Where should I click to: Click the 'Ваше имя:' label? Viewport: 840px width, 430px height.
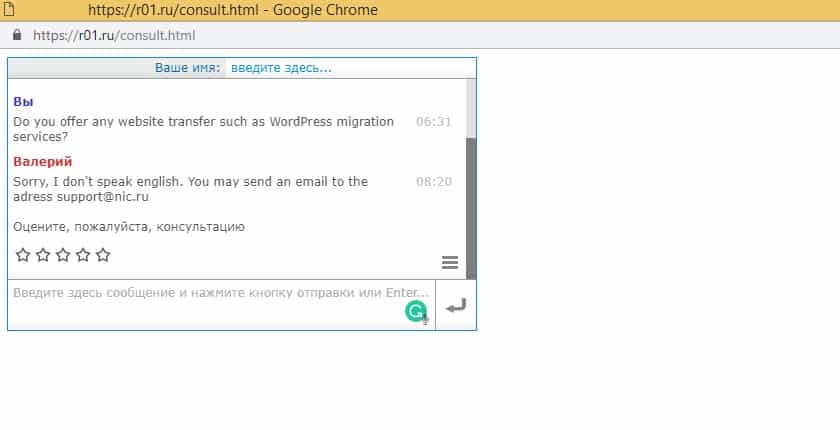pyautogui.click(x=188, y=68)
